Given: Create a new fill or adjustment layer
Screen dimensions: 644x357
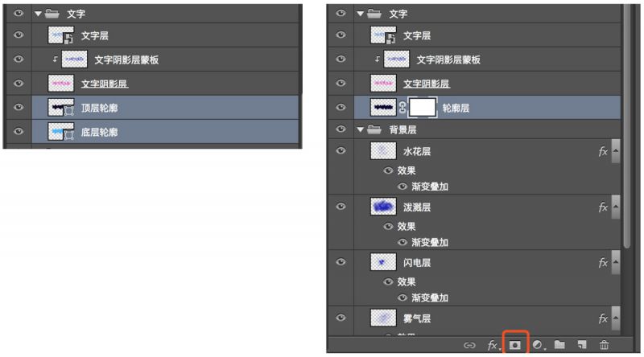Looking at the screenshot, I should point(537,345).
